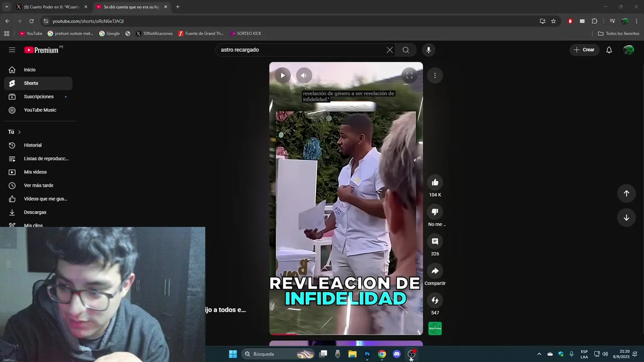Expand the Tú section chevron
This screenshot has width=644, height=362.
coord(19,132)
